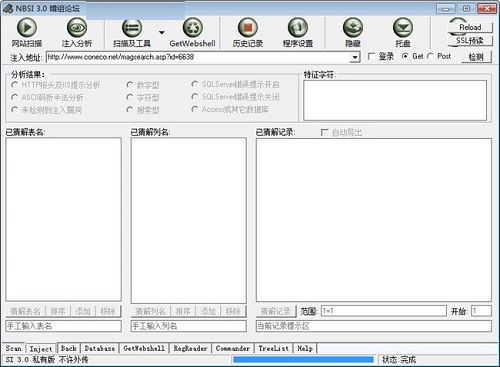Switch to the Commander tab
500x367 pixels.
233,348
